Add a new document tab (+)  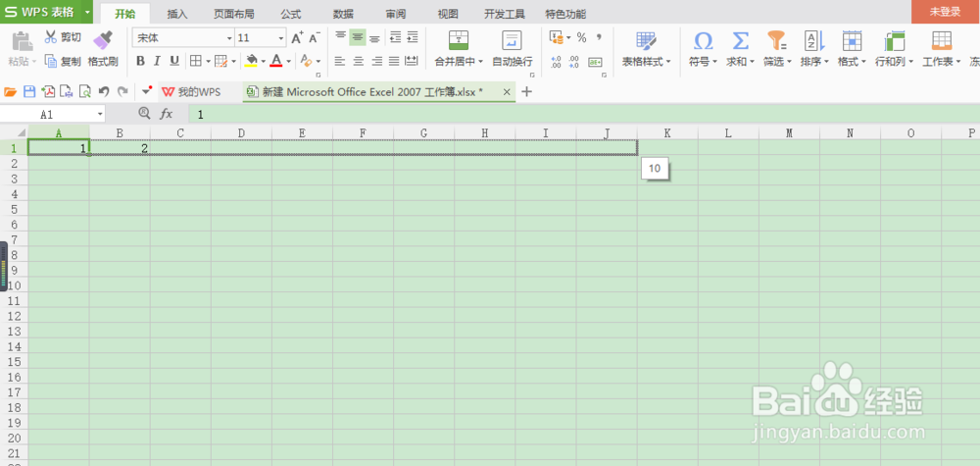tap(527, 92)
